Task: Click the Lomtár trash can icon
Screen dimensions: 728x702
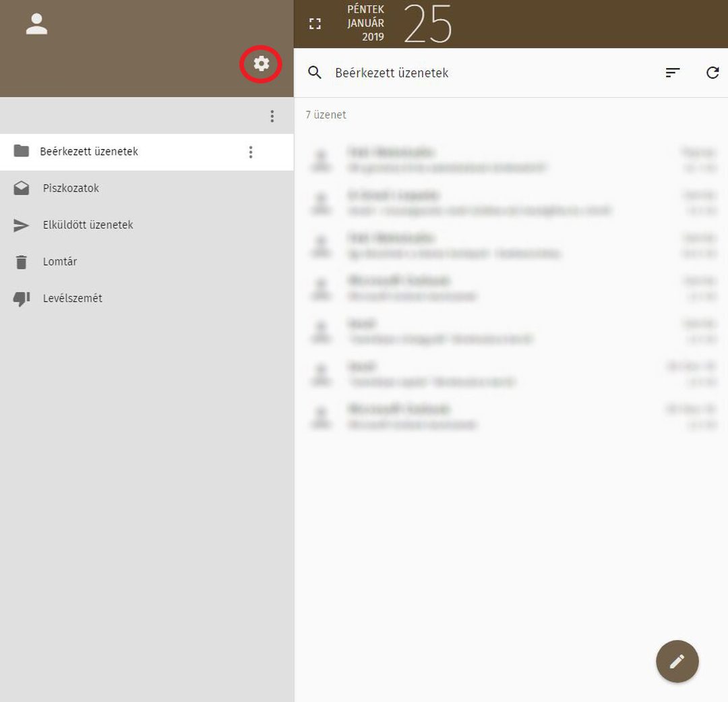Action: click(21, 262)
